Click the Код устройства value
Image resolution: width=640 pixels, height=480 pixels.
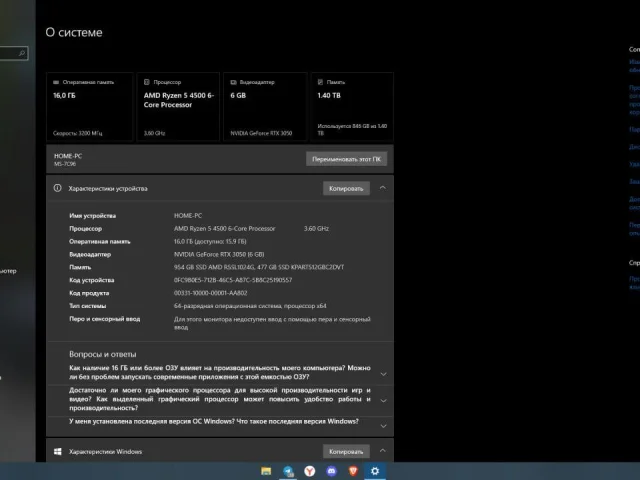pos(233,280)
